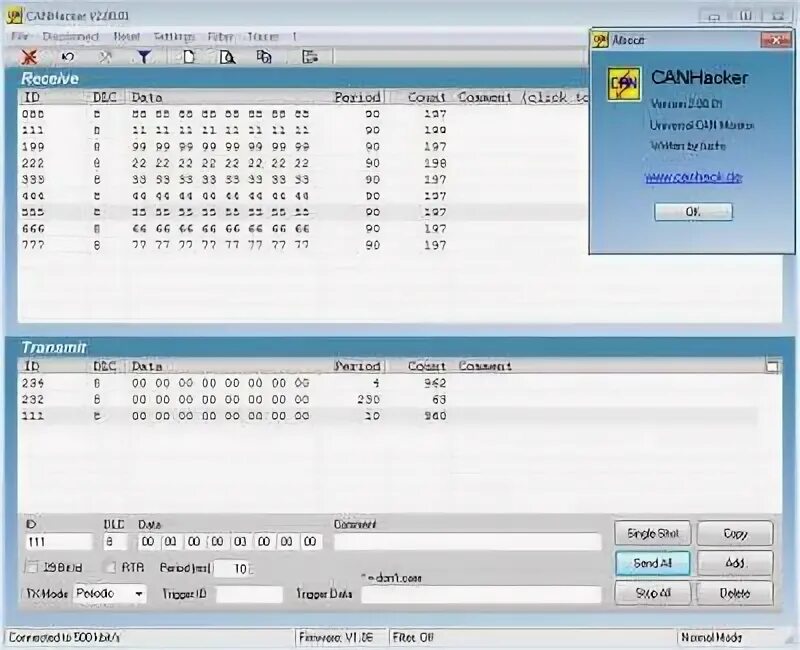
Task: Click the CANHacker logo in About dialog
Action: [x=624, y=84]
